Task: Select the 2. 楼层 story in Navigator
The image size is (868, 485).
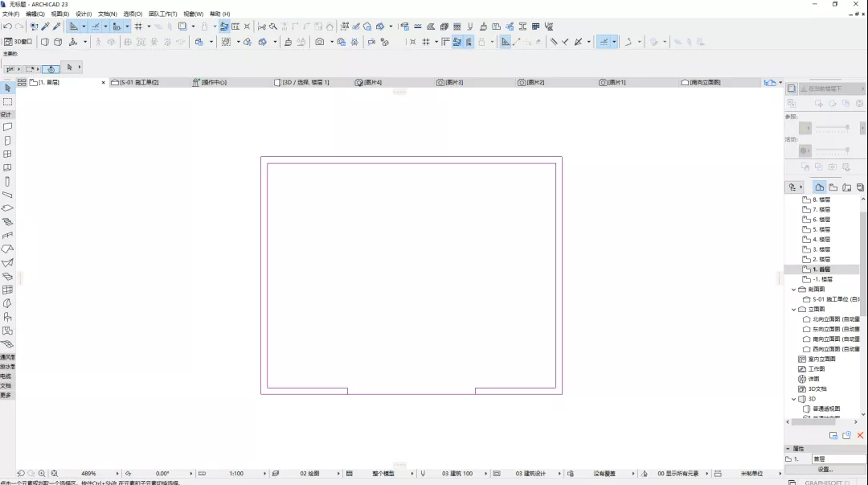Action: pos(821,260)
